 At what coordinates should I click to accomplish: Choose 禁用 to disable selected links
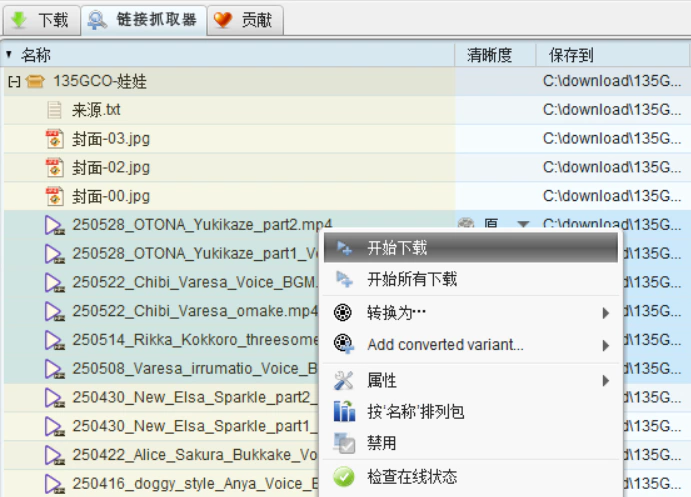point(382,443)
